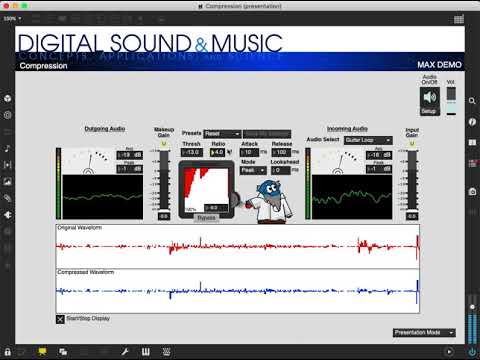Click the grid dots icon in bottom toolbar
This screenshot has height=360, width=480.
click(x=166, y=351)
